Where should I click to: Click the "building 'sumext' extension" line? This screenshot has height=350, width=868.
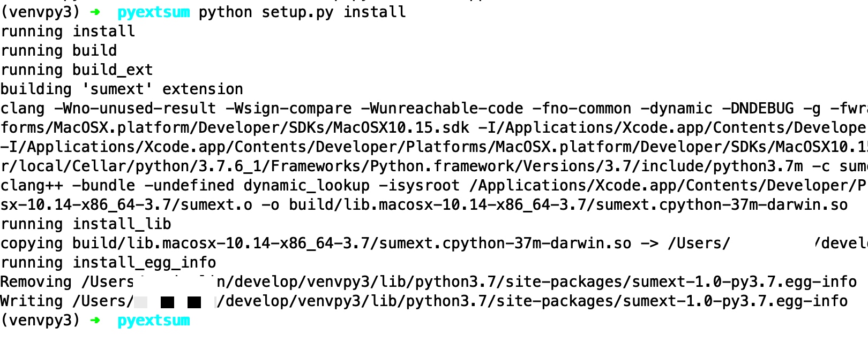tap(122, 89)
